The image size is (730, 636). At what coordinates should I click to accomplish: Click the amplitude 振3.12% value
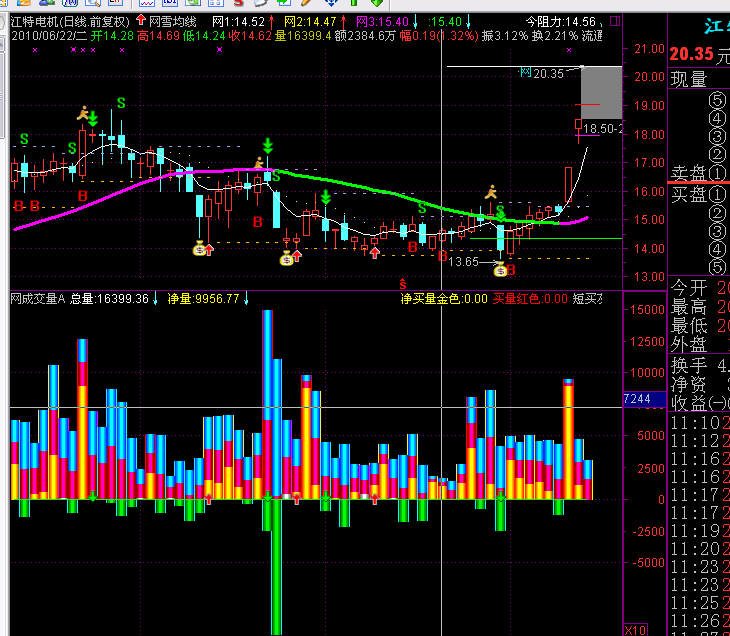(505, 36)
